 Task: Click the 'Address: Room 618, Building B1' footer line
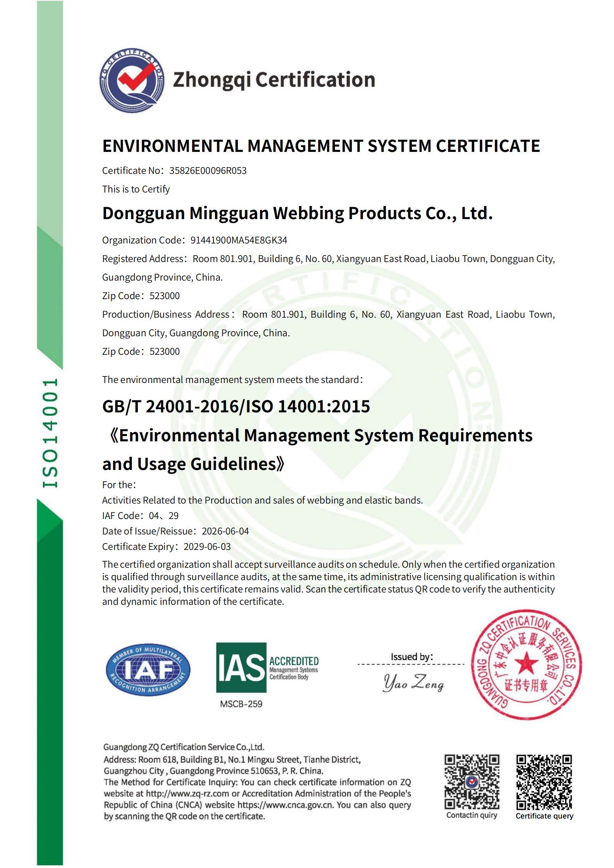pos(232,759)
